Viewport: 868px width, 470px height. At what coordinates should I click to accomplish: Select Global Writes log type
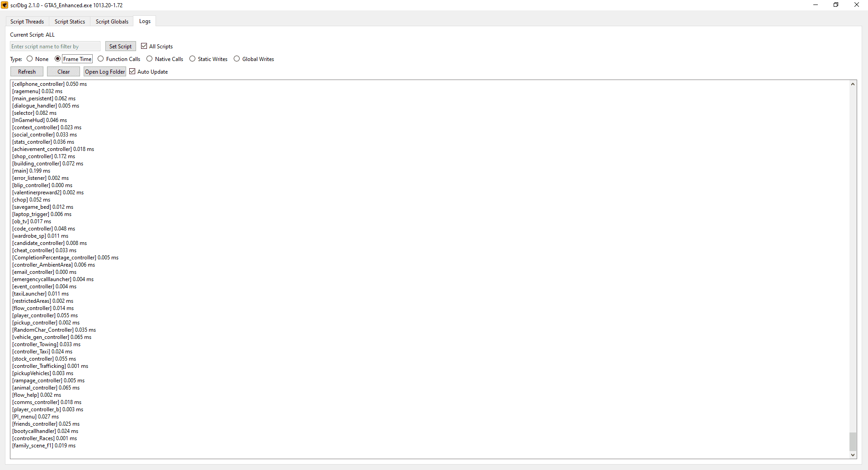[x=237, y=59]
